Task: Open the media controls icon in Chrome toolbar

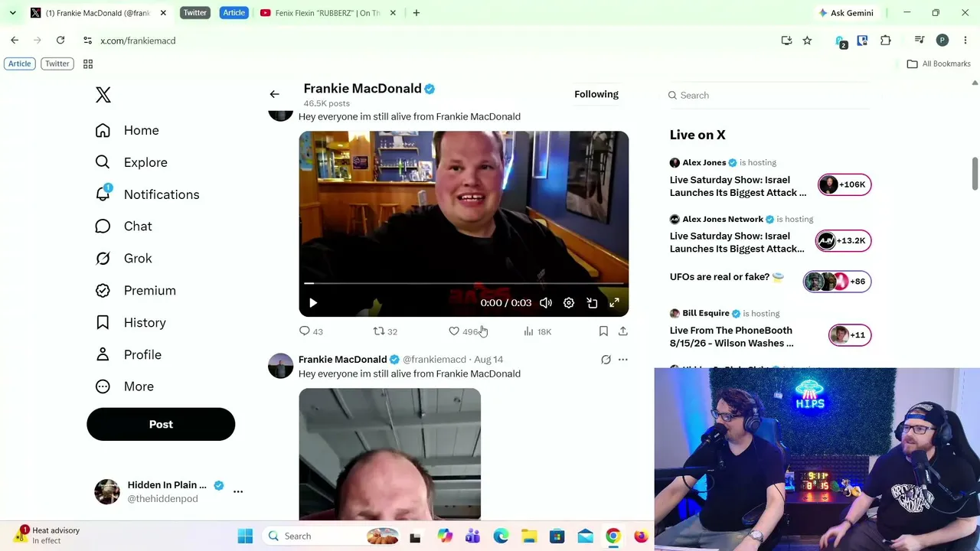Action: (x=920, y=41)
